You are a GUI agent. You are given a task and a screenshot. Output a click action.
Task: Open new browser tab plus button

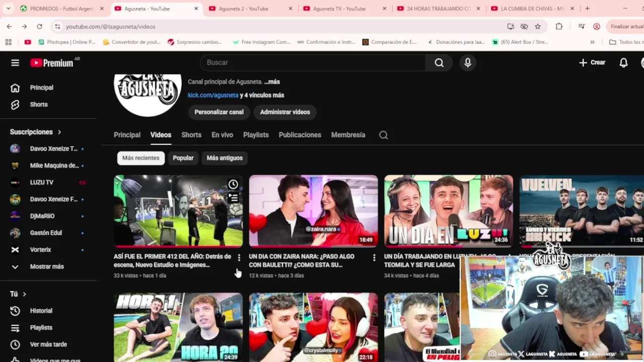click(x=587, y=9)
